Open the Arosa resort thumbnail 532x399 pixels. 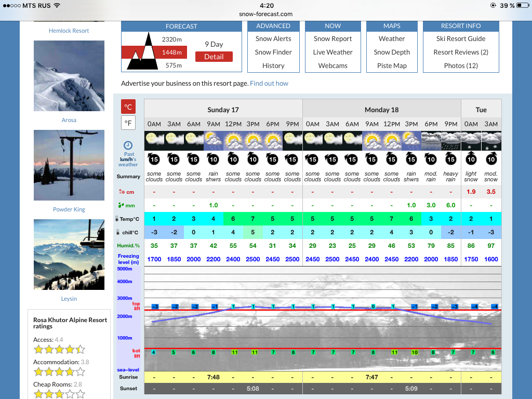(69, 76)
